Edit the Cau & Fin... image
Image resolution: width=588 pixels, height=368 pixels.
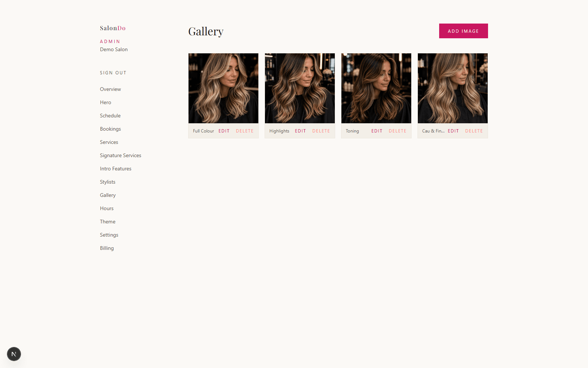pyautogui.click(x=453, y=131)
